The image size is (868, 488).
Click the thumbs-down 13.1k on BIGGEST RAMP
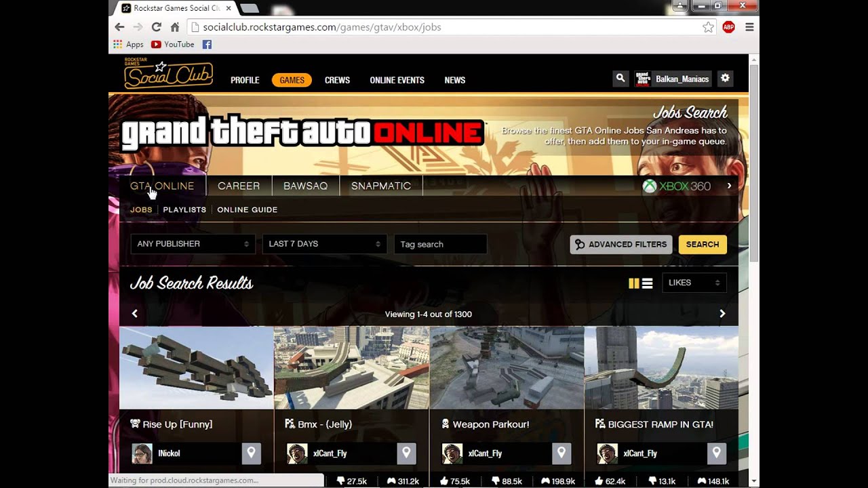pyautogui.click(x=662, y=481)
